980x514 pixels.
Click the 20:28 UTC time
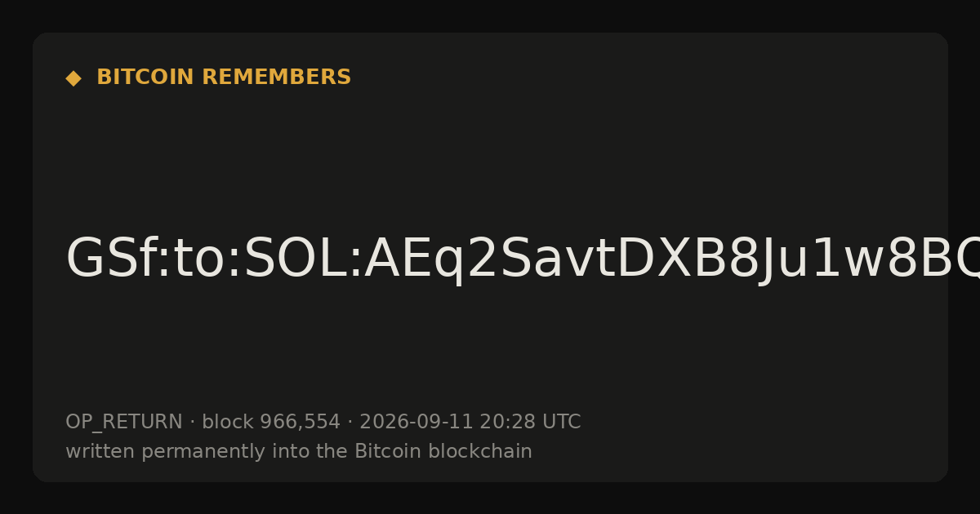pos(530,423)
